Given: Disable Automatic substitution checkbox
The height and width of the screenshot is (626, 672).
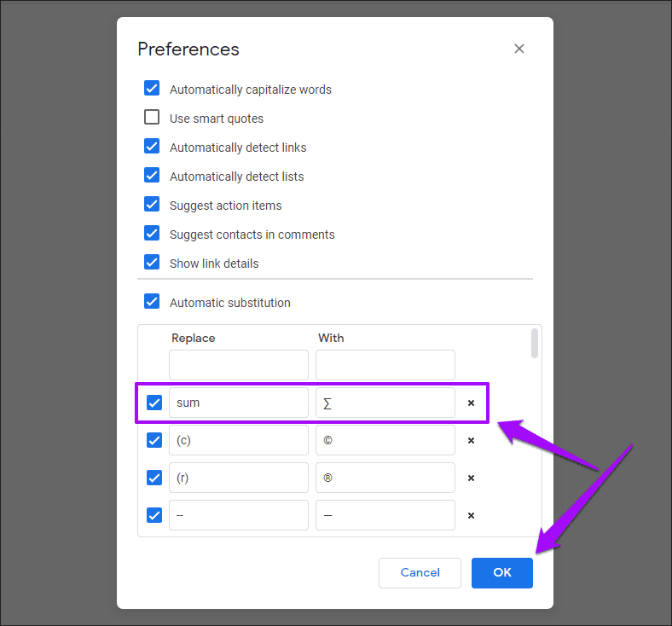Looking at the screenshot, I should [152, 301].
